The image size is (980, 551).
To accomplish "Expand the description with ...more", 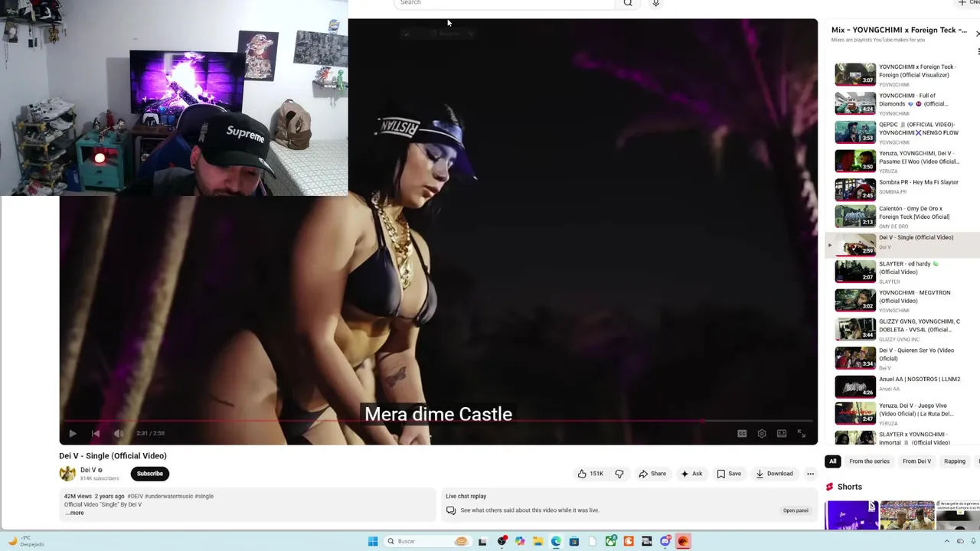I will pos(75,513).
